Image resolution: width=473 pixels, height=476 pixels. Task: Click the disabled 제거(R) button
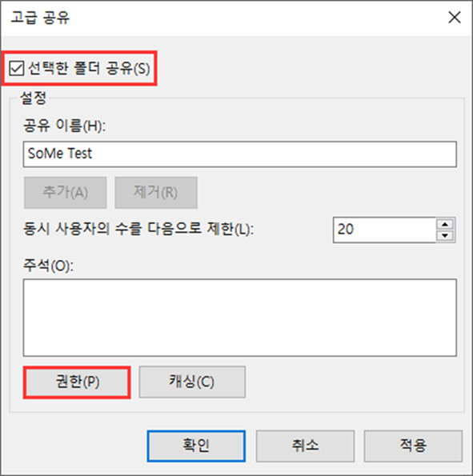156,193
